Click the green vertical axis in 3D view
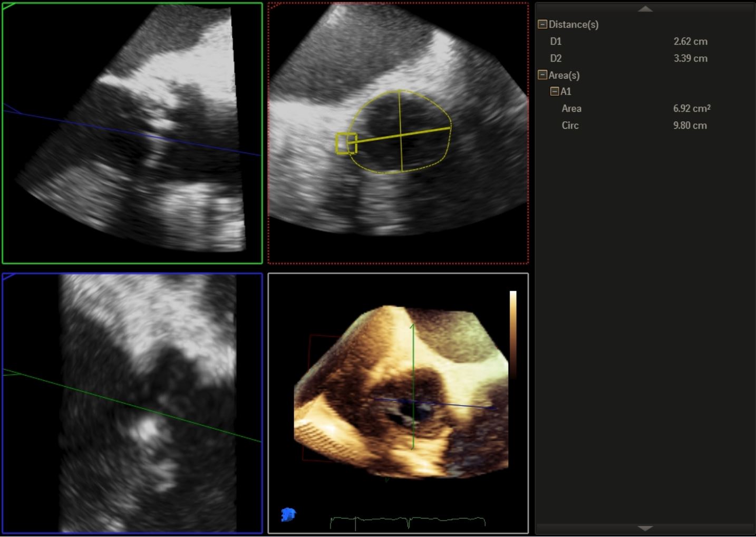This screenshot has height=537, width=756. pos(413,369)
